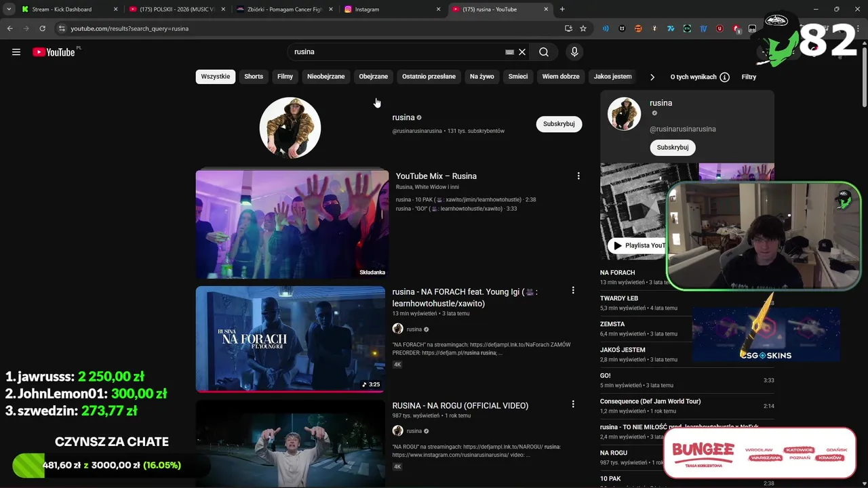This screenshot has width=868, height=488.
Task: Go to the YouTube home logo
Action: point(54,52)
